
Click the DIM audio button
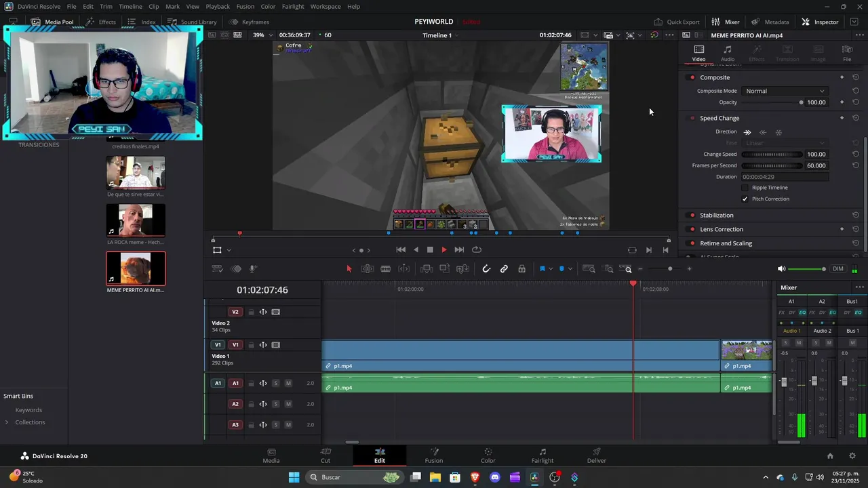[x=838, y=269]
